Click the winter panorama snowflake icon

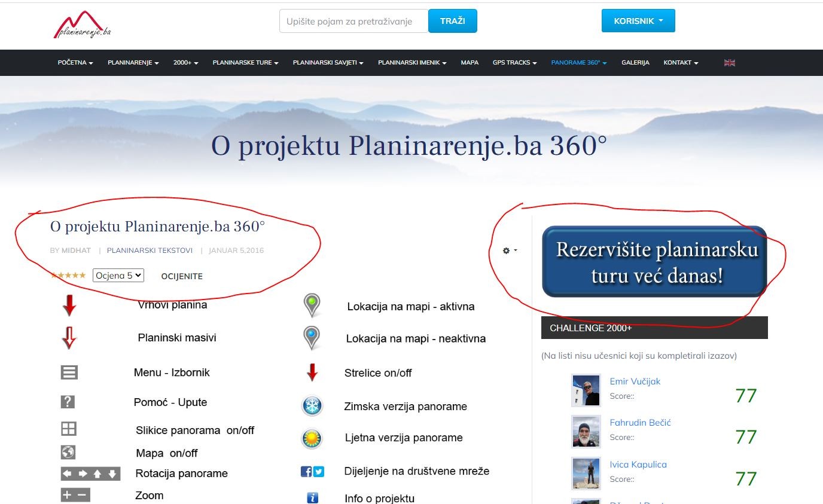coord(312,407)
